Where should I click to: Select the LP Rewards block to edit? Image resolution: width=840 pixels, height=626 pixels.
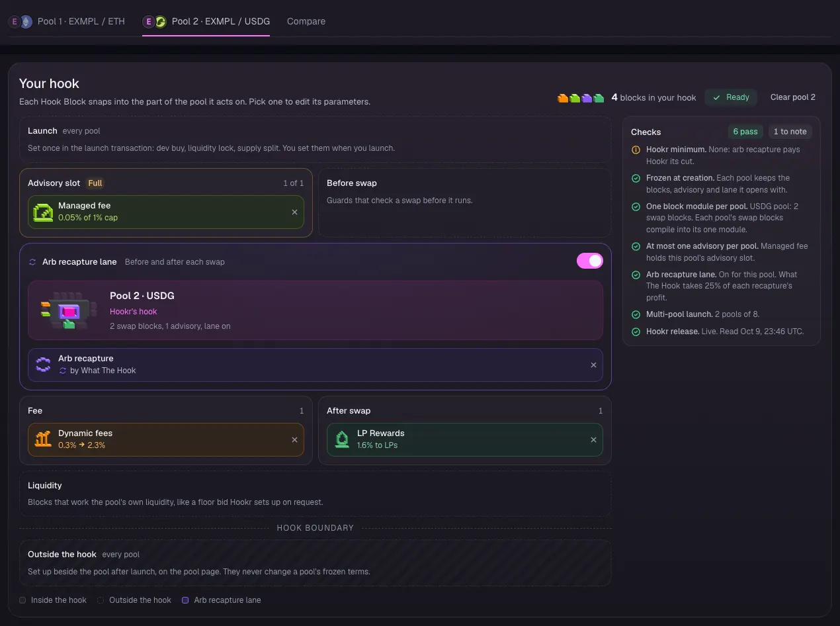click(465, 440)
